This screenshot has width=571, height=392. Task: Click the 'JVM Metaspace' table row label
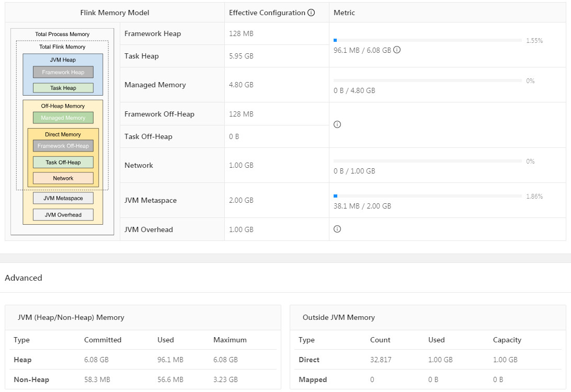151,200
